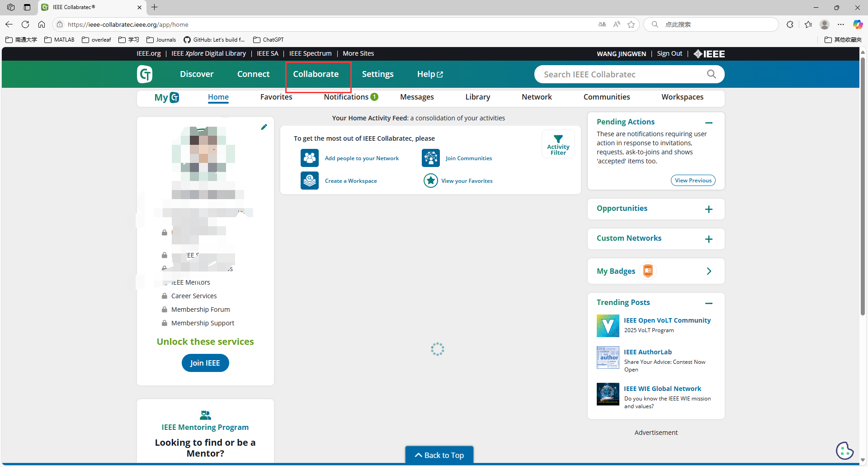Click the Career Services item

pyautogui.click(x=194, y=296)
